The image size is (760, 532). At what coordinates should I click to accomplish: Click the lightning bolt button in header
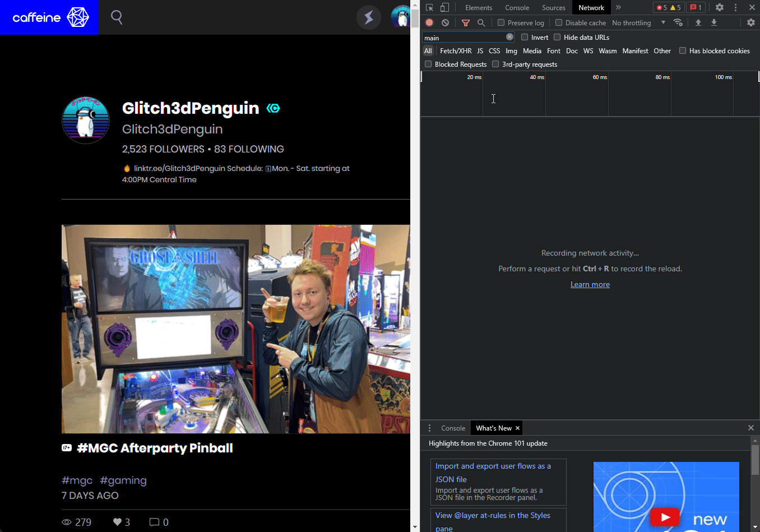click(x=369, y=17)
